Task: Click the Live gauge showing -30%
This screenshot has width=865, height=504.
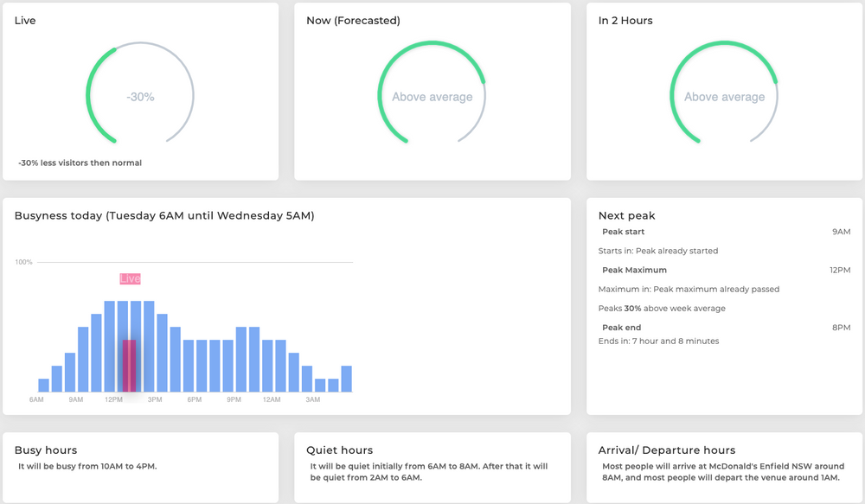Action: coord(140,97)
